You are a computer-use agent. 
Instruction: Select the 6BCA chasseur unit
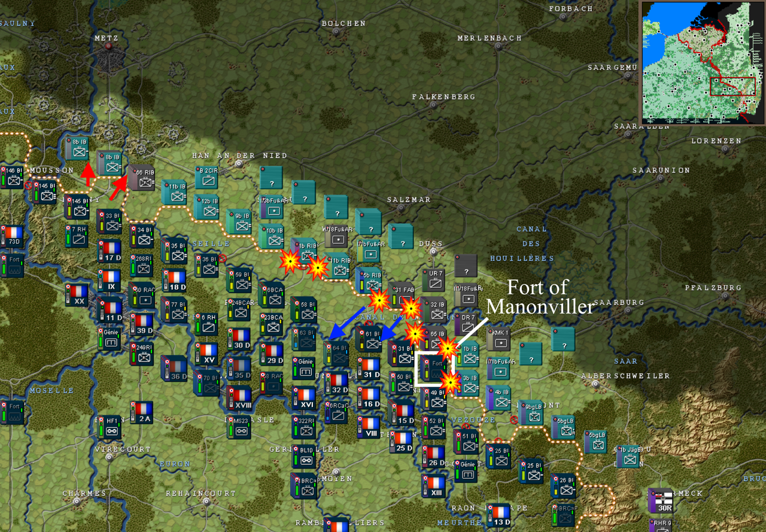[271, 294]
